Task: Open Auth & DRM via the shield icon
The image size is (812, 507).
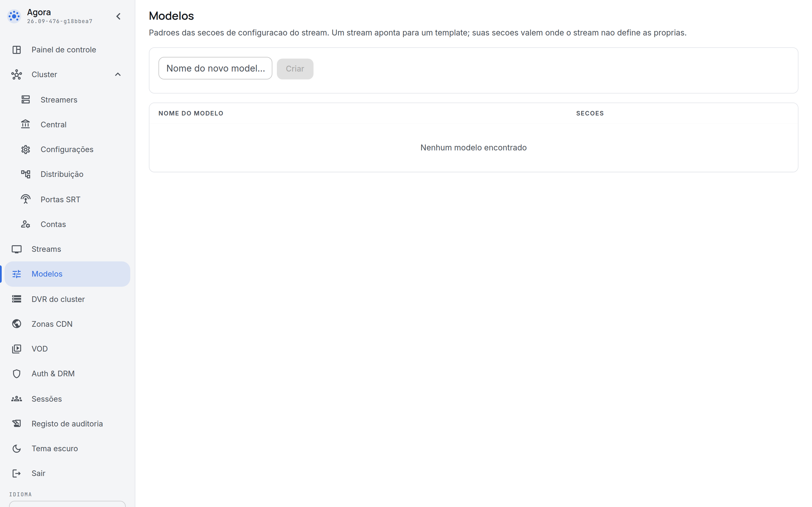Action: coord(16,373)
